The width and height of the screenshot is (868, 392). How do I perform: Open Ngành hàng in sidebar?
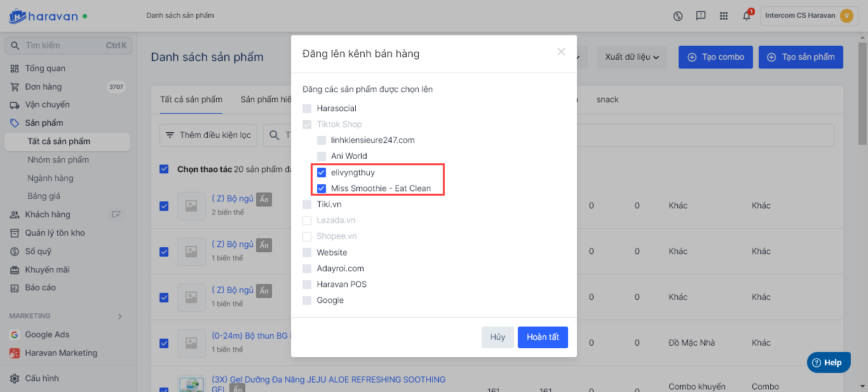[50, 179]
